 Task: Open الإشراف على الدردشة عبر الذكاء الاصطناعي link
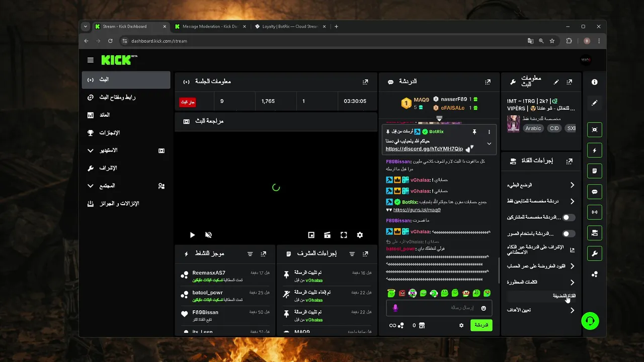[540, 250]
